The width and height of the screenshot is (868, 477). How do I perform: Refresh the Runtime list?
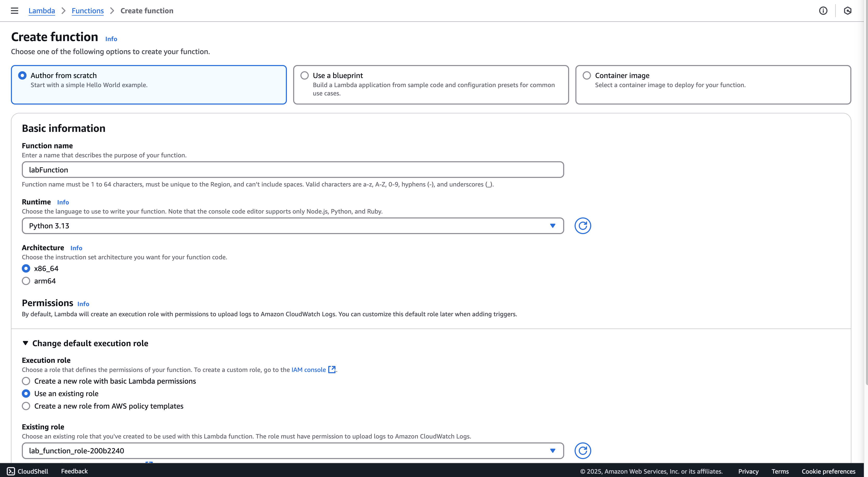(x=583, y=226)
